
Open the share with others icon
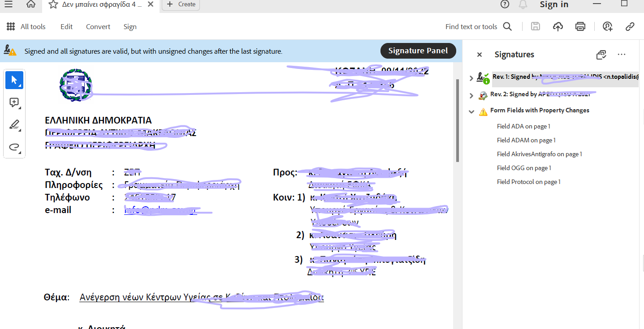click(607, 27)
